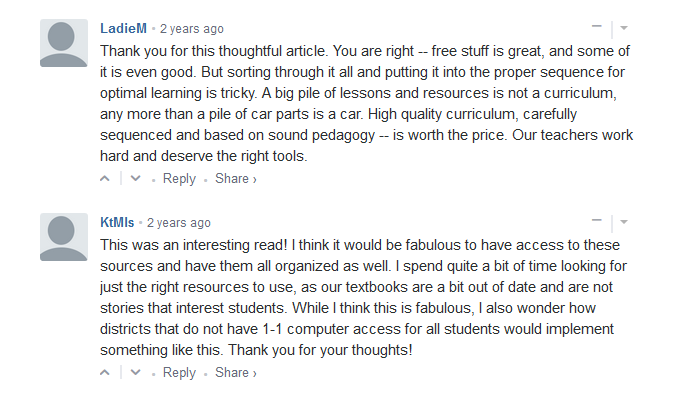Collapse LadieM's comment with minus icon
The image size is (682, 398).
(x=597, y=27)
